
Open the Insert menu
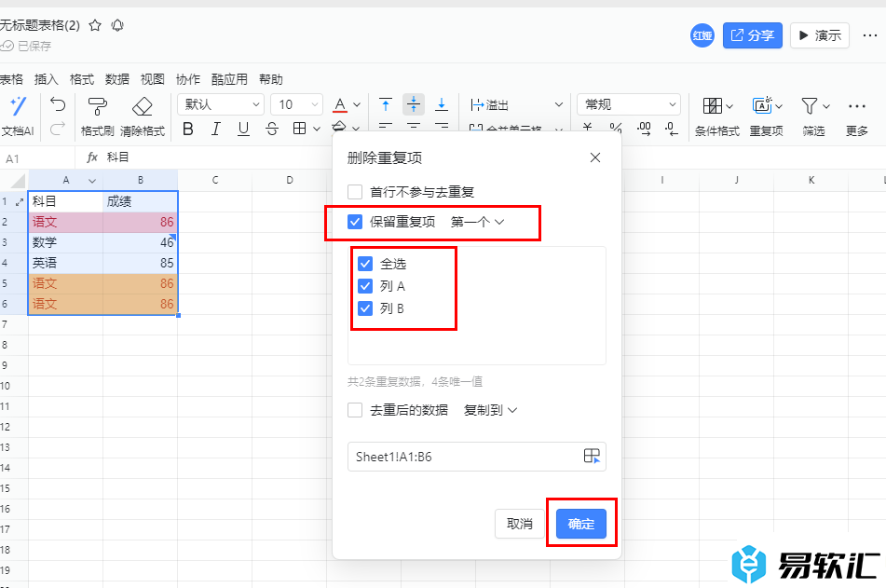pos(46,79)
